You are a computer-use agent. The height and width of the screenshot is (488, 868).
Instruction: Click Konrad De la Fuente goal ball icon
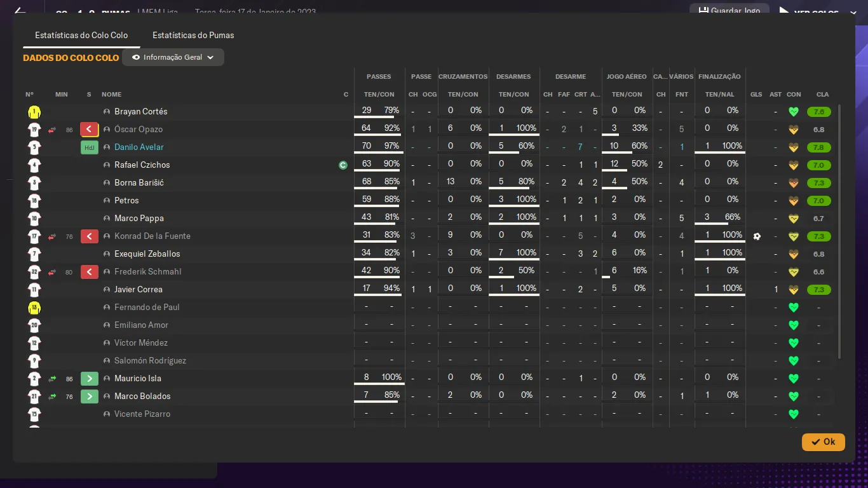pyautogui.click(x=757, y=236)
